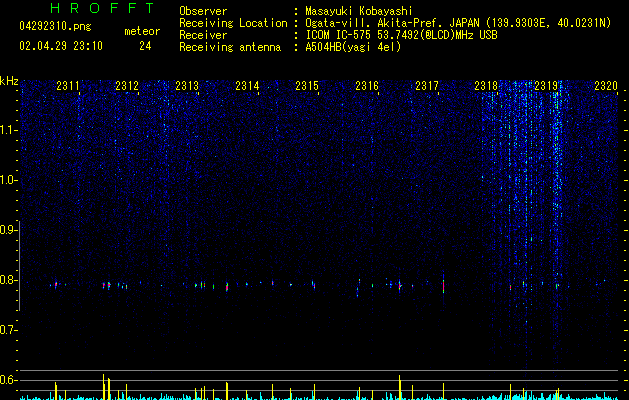Viewport: 629px width, 400px height.
Task: Click the 1.0 kHz axis label
Action: (8, 180)
